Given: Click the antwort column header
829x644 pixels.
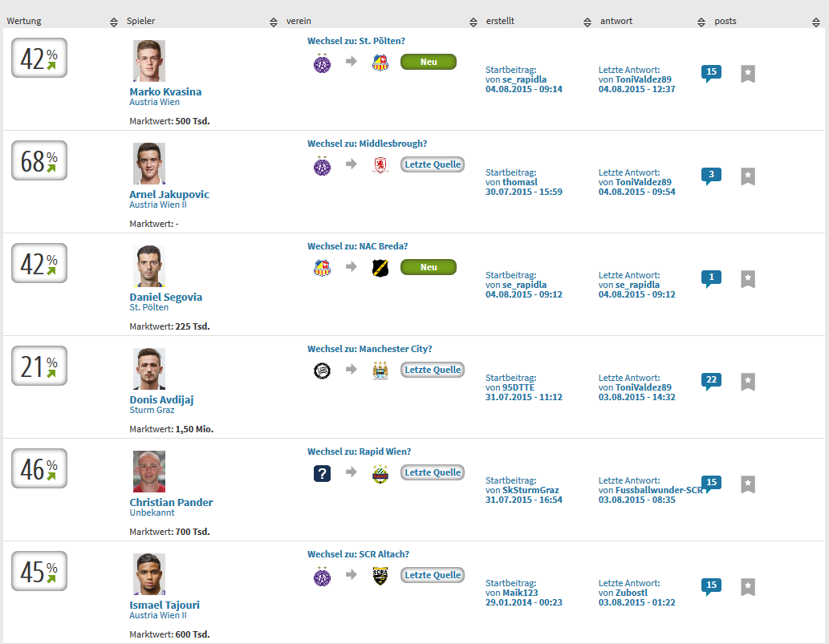Looking at the screenshot, I should 616,21.
